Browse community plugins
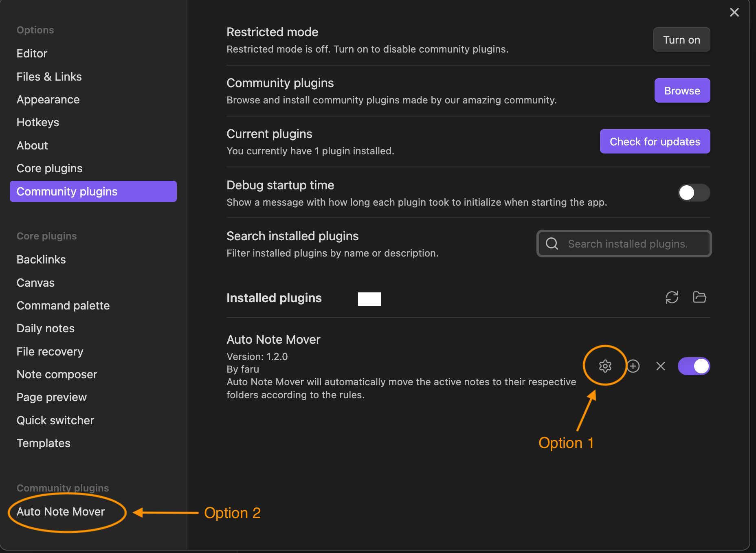 [x=682, y=90]
